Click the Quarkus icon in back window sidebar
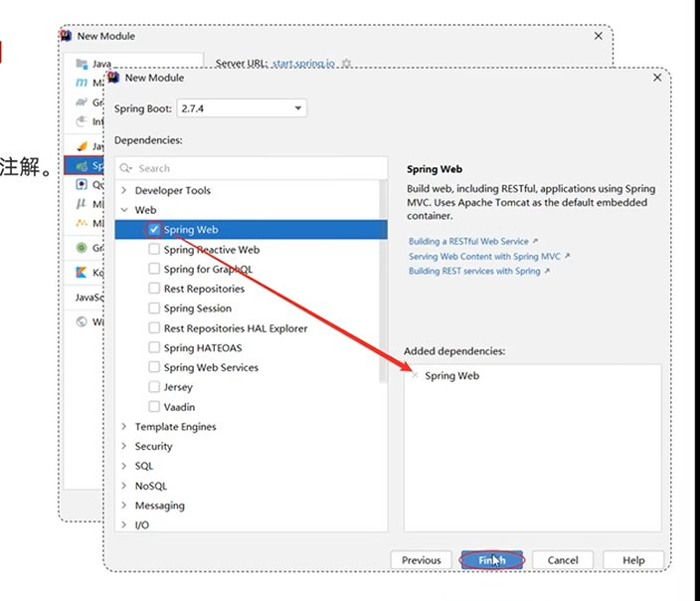Viewport: 700px width, 601px height. point(82,184)
